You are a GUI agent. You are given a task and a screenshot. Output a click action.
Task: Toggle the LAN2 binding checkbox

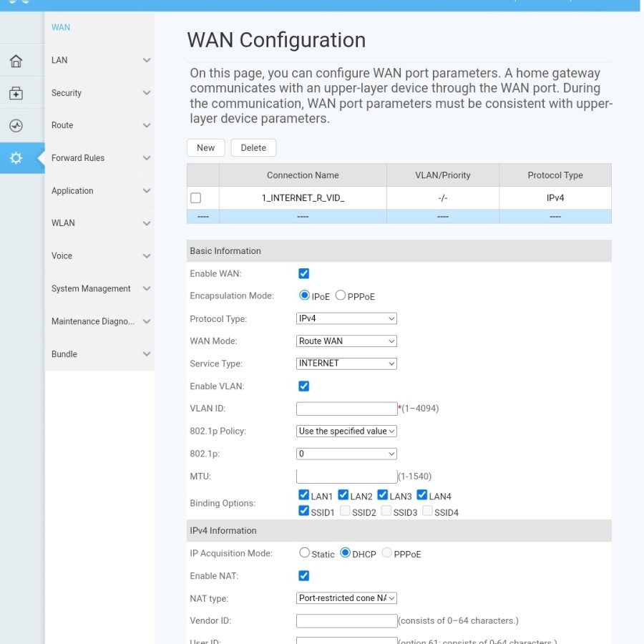tap(343, 494)
